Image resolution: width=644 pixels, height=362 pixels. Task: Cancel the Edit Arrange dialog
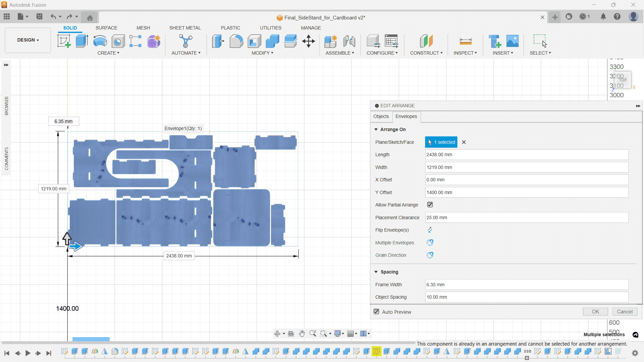click(x=625, y=312)
